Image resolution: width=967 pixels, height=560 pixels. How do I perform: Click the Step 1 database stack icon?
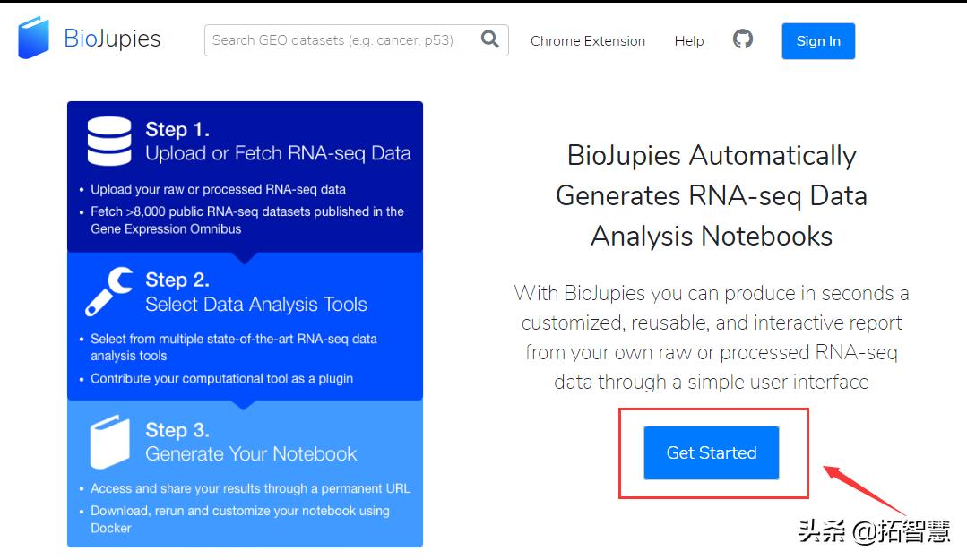pyautogui.click(x=108, y=142)
